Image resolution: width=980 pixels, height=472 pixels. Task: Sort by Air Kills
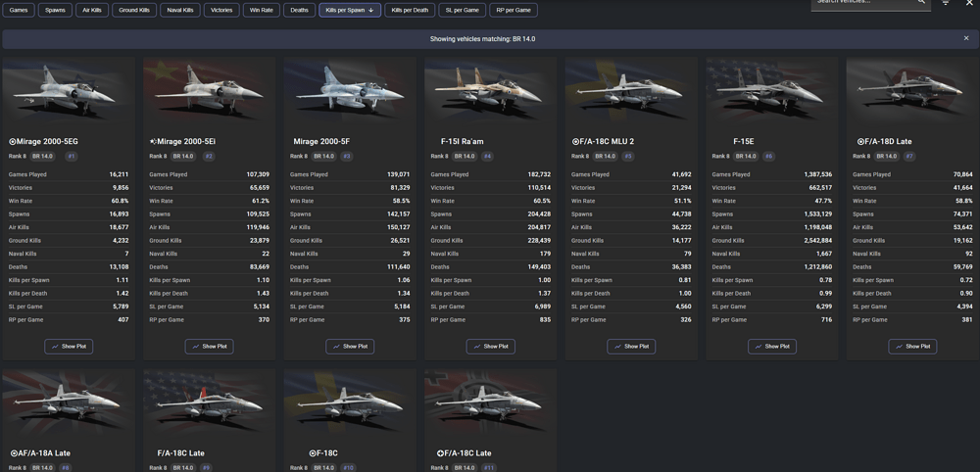(92, 10)
